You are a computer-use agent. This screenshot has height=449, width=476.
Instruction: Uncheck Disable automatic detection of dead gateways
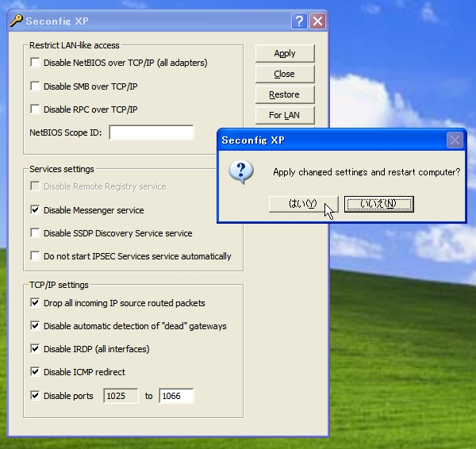click(35, 326)
